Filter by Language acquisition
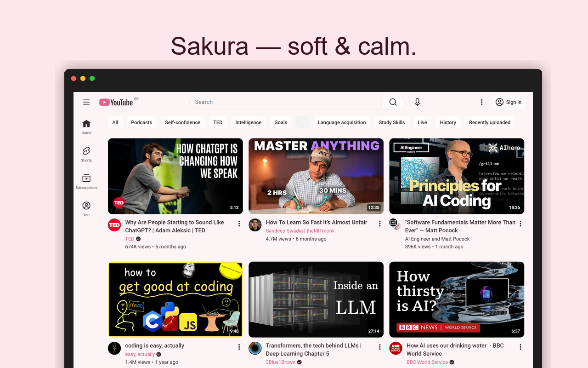This screenshot has width=588, height=368. (342, 122)
